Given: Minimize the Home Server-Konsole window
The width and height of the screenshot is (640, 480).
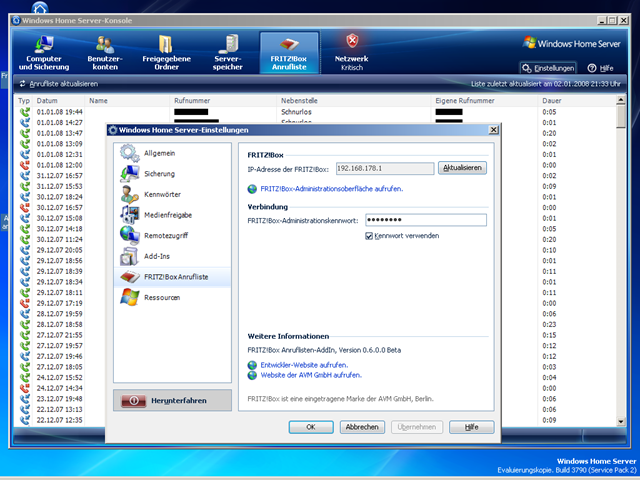Looking at the screenshot, I should [601, 20].
